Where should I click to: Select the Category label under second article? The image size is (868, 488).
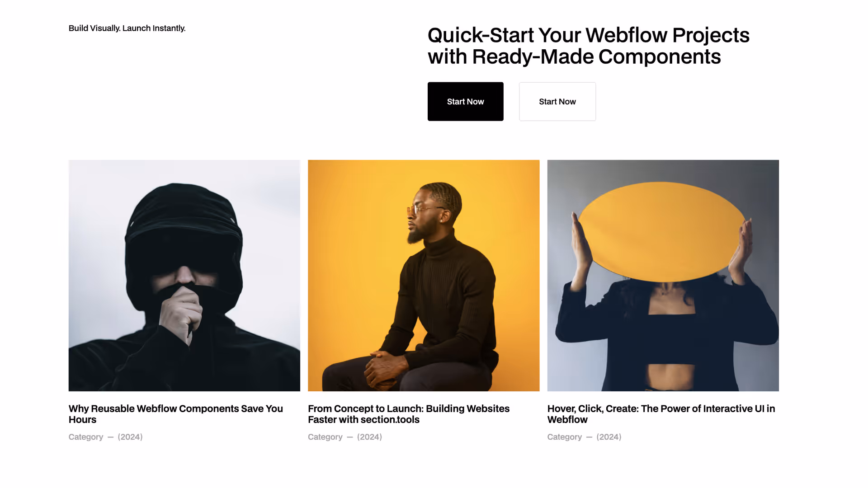point(325,437)
